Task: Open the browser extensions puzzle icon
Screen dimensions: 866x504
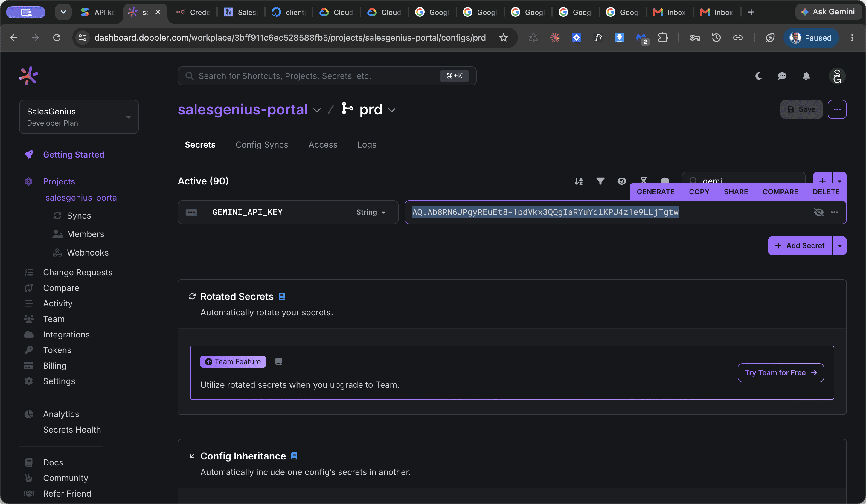Action: (x=663, y=37)
